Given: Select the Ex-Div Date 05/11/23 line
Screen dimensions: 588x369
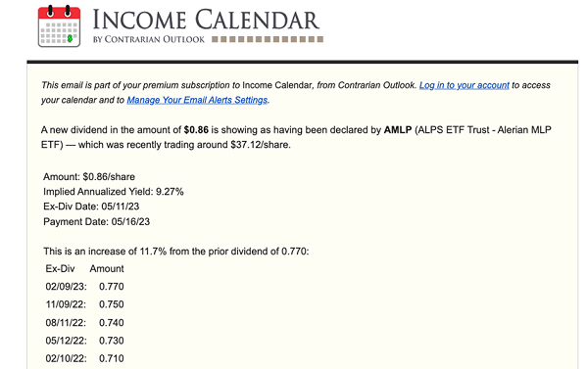Looking at the screenshot, I should coord(91,207).
